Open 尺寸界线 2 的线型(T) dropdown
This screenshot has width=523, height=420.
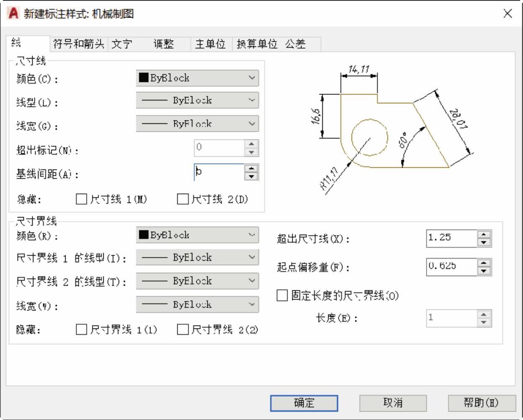pos(197,281)
